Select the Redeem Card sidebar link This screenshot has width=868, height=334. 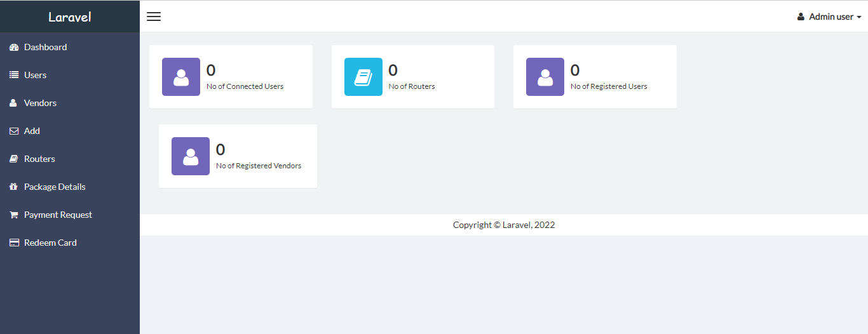[50, 243]
